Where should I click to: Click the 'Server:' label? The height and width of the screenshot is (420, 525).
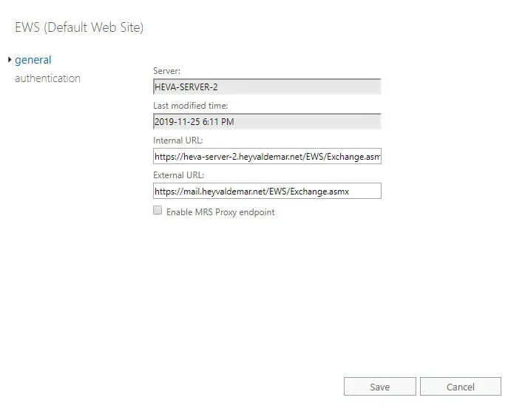pos(166,71)
